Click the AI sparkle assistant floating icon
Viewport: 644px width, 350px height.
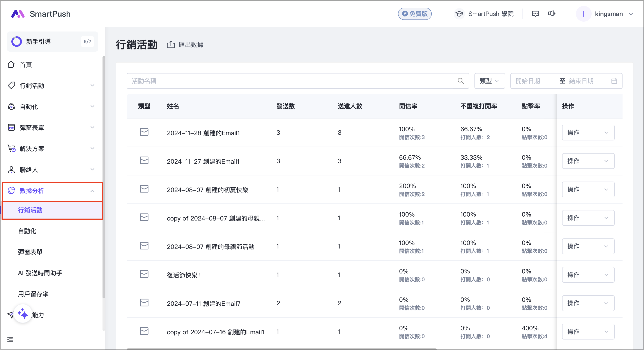[23, 313]
